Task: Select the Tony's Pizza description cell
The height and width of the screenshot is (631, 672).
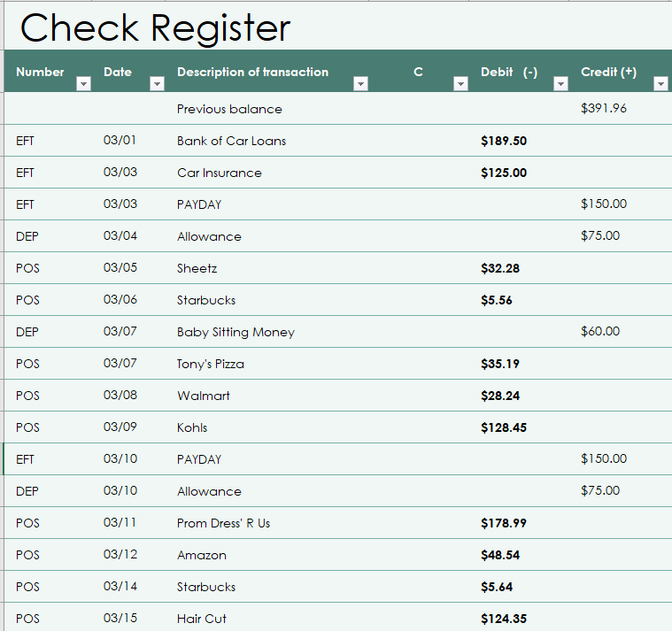Action: point(211,364)
